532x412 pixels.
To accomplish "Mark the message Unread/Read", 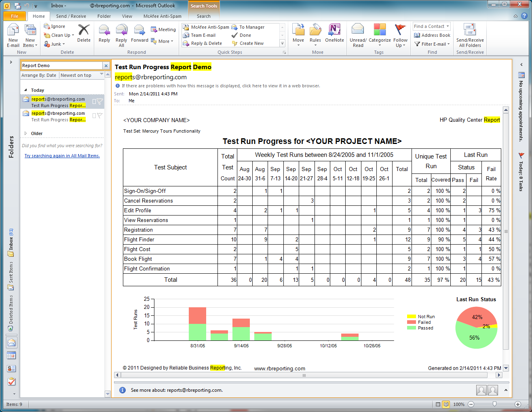I will 358,34.
